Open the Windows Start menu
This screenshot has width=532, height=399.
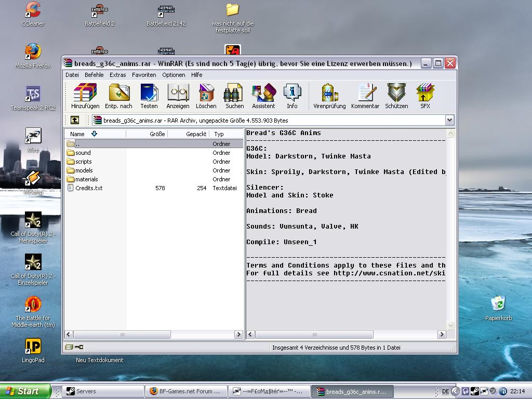(x=25, y=391)
